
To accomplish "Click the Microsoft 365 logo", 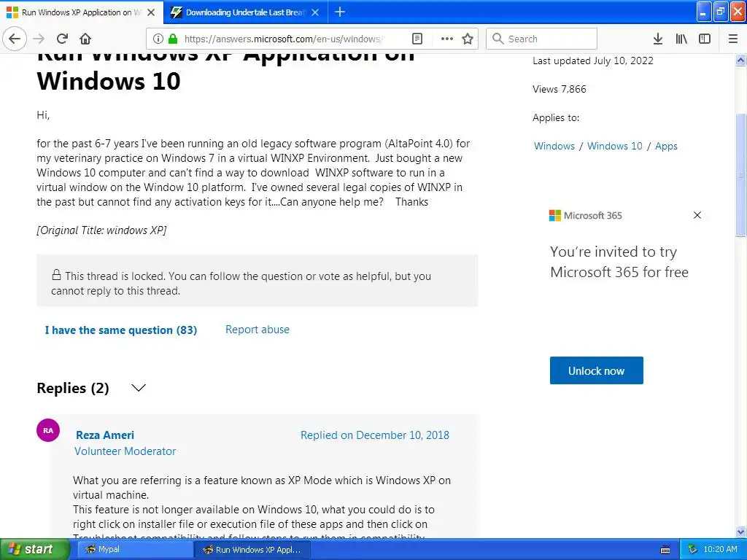I will tap(586, 215).
